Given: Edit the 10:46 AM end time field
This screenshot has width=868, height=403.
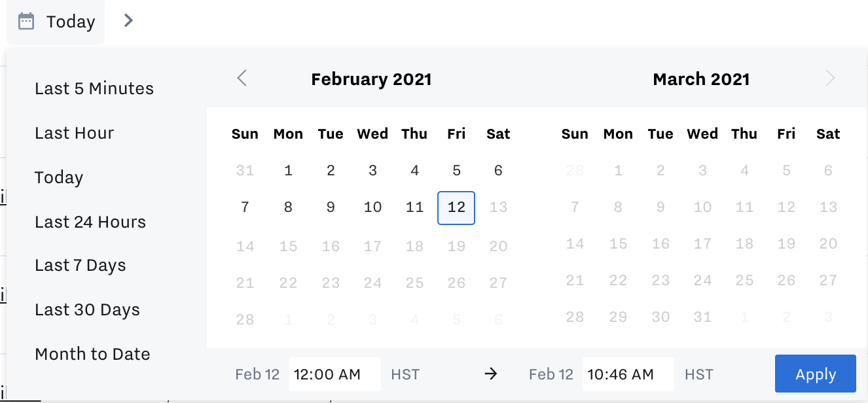Looking at the screenshot, I should pyautogui.click(x=628, y=374).
